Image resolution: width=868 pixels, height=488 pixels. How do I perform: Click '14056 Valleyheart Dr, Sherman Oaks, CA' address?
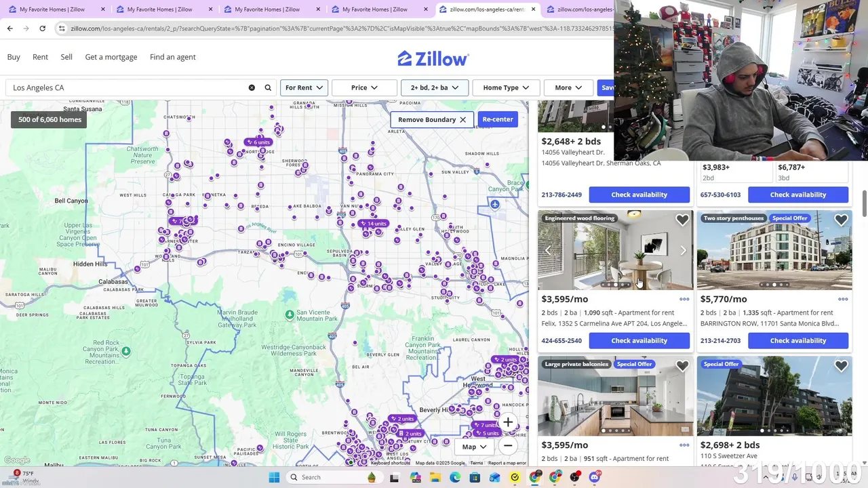601,163
